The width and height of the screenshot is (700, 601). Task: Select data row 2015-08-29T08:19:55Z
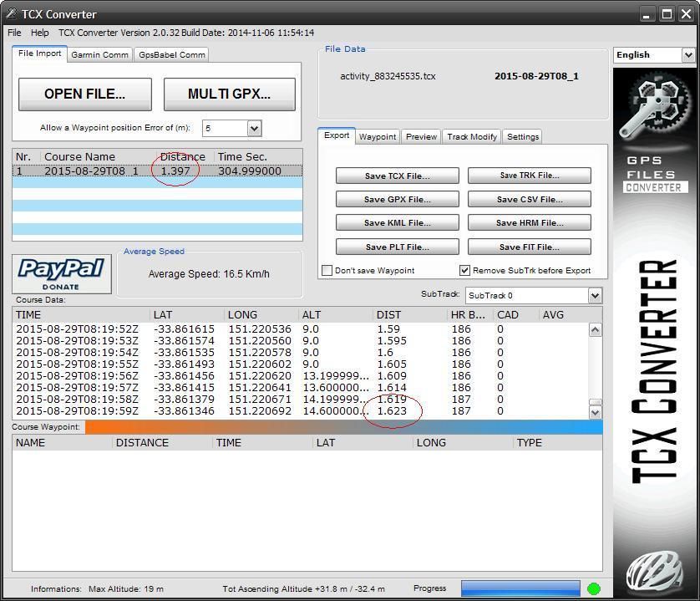301,364
